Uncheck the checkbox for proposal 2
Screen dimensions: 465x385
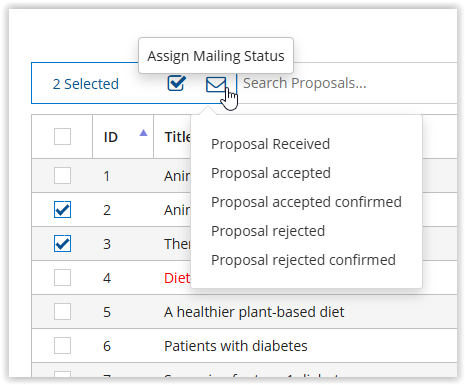[x=62, y=209]
